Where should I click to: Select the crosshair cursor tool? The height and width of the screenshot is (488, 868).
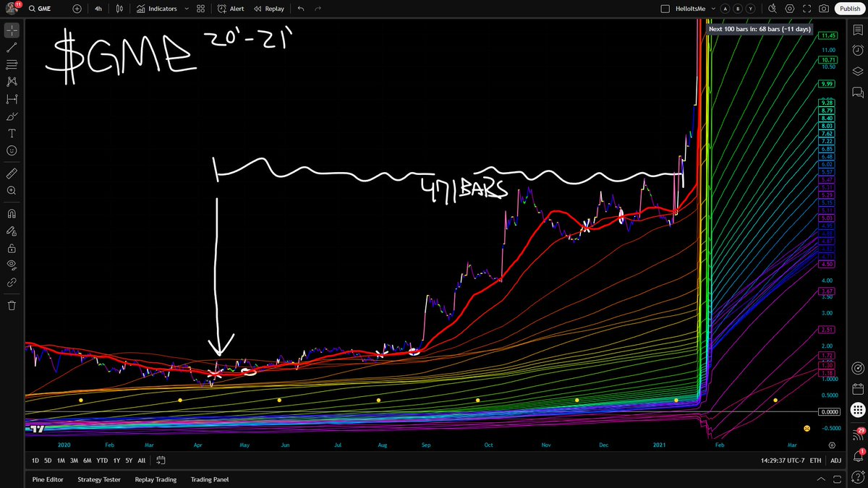coord(12,30)
